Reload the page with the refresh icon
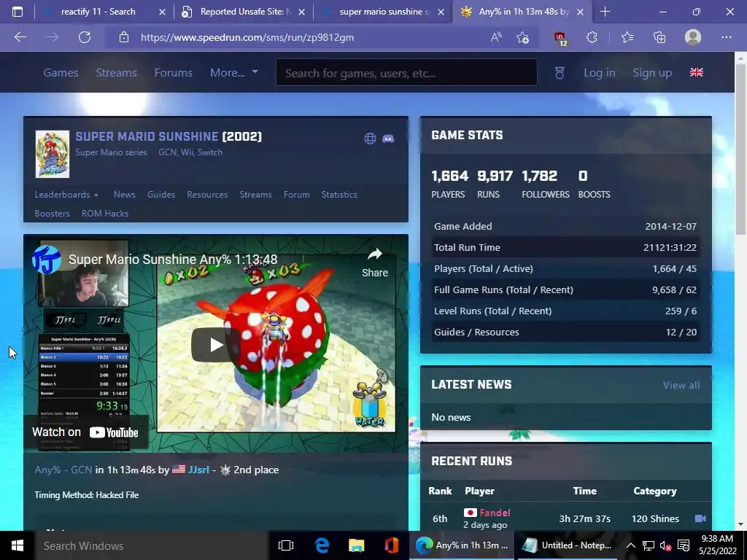The width and height of the screenshot is (747, 560). point(85,37)
